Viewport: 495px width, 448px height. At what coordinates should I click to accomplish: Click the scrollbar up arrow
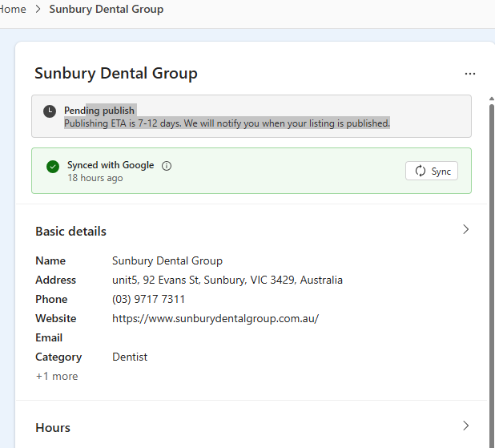492,99
